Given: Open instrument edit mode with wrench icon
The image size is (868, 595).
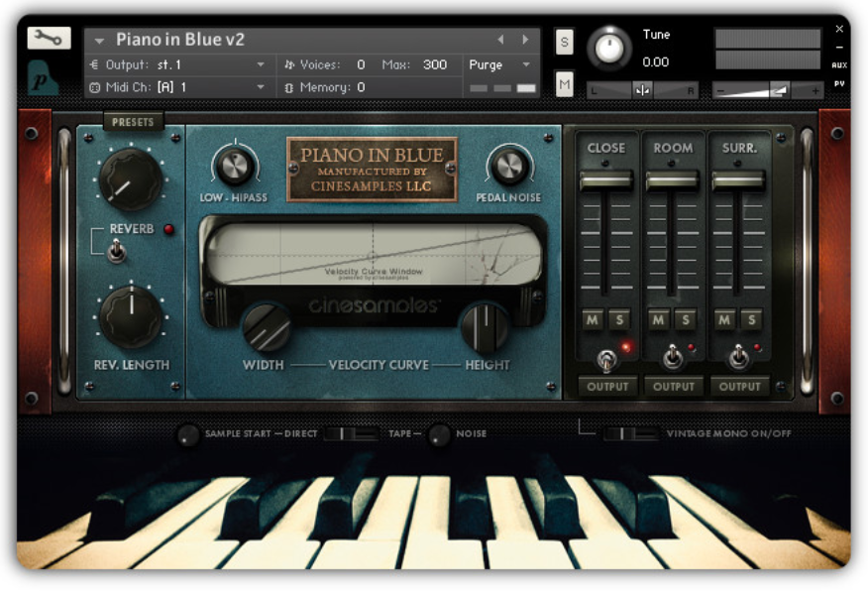Looking at the screenshot, I should pos(49,38).
